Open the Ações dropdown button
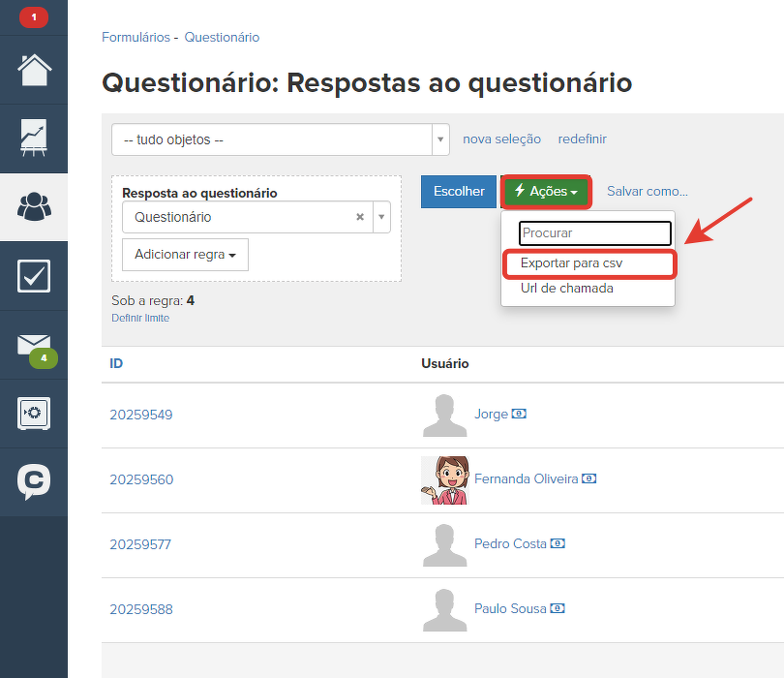This screenshot has height=678, width=784. click(x=546, y=192)
